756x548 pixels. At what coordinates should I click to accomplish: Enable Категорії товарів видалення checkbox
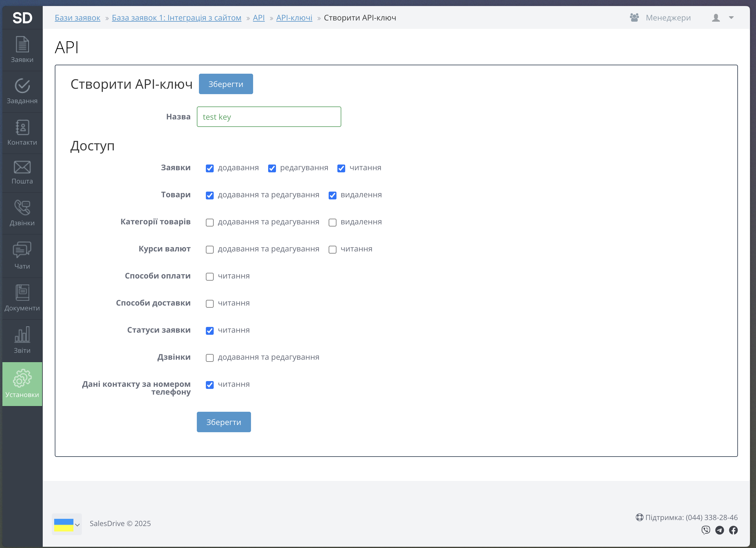pyautogui.click(x=332, y=222)
